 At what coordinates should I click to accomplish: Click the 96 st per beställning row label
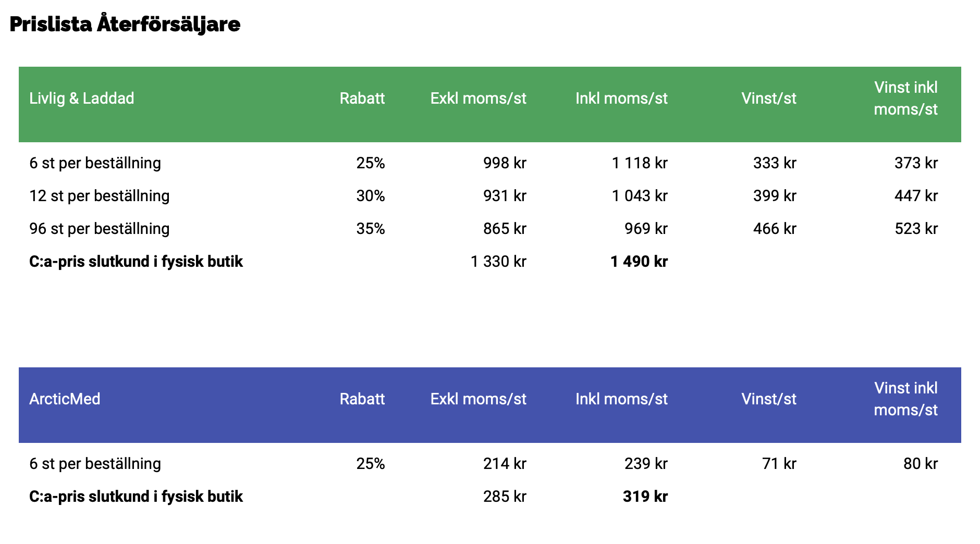click(100, 228)
